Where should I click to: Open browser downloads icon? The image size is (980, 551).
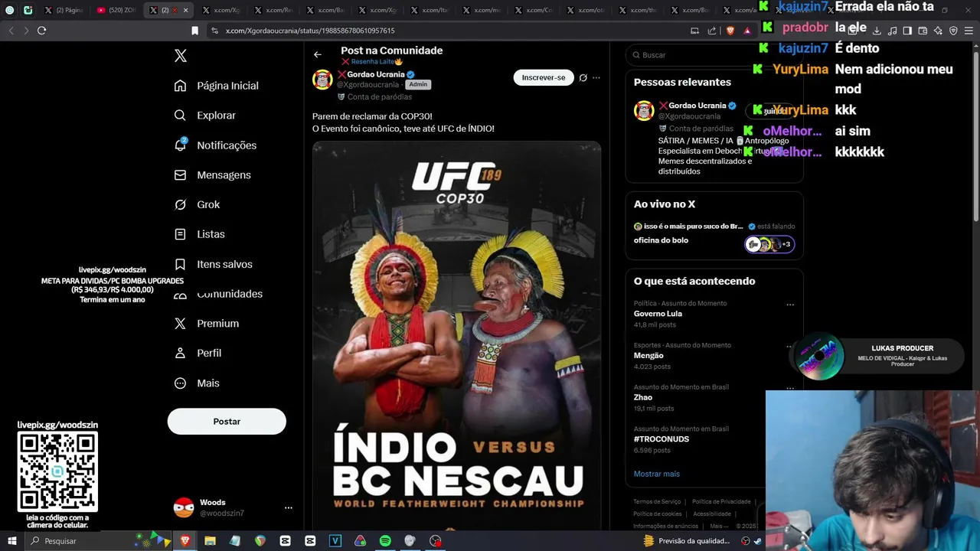pos(877,31)
